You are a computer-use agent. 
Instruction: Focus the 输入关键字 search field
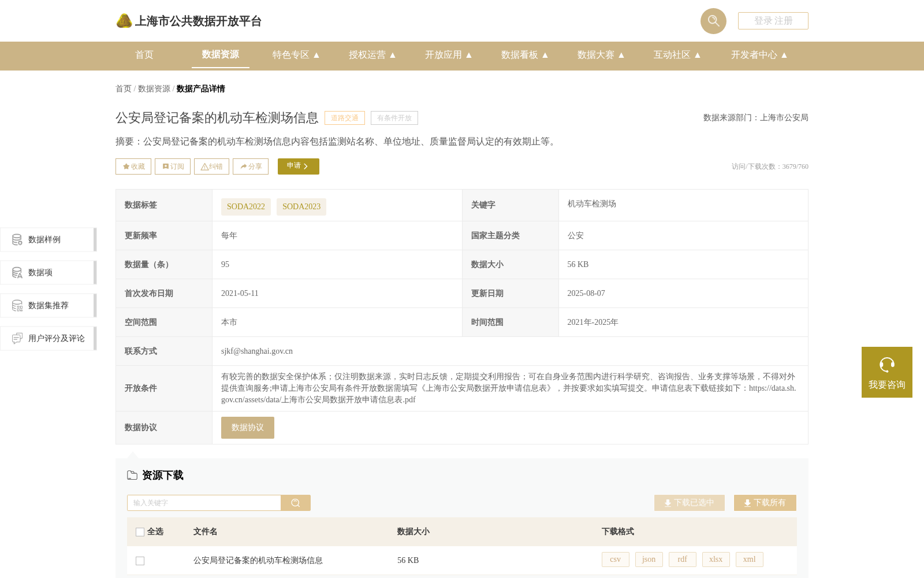204,503
